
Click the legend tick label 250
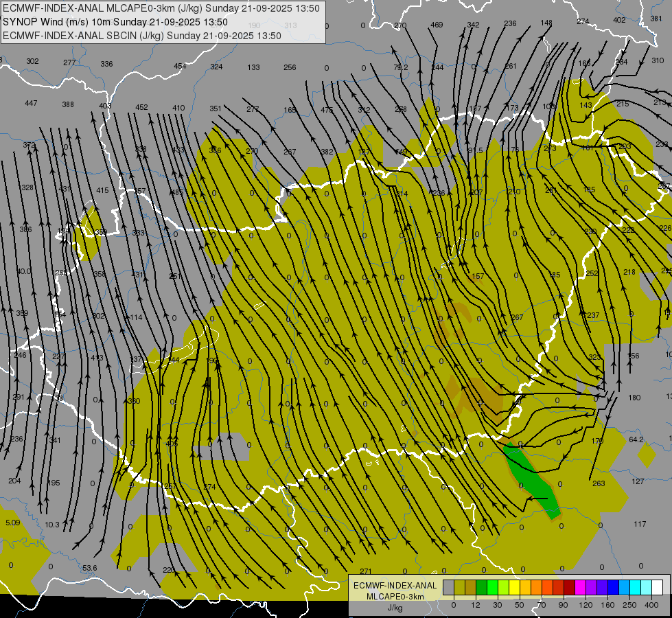point(629,605)
